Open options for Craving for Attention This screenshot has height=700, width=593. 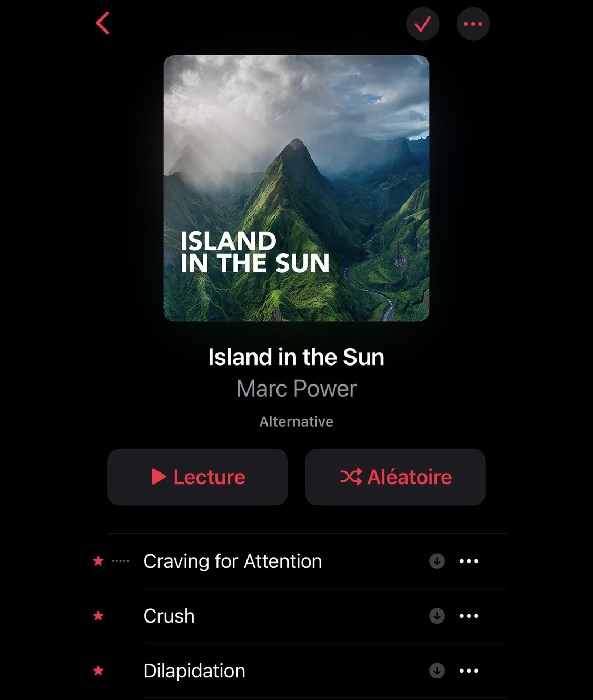tap(469, 561)
